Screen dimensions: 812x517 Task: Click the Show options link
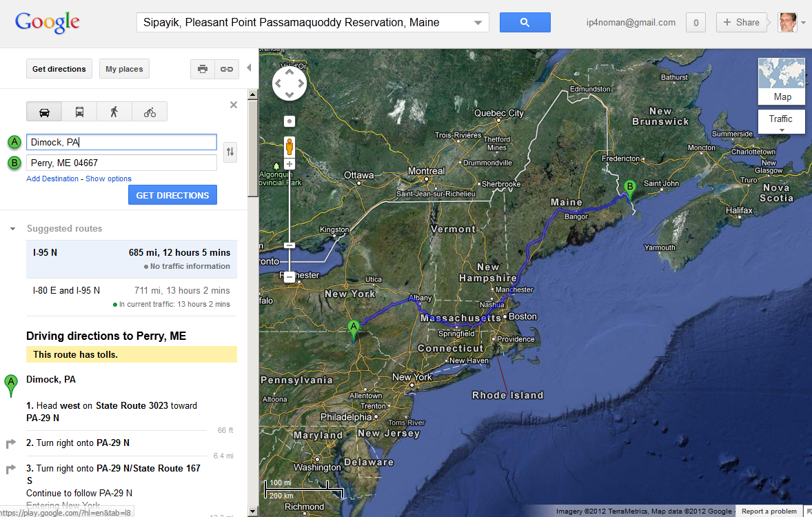click(x=108, y=179)
